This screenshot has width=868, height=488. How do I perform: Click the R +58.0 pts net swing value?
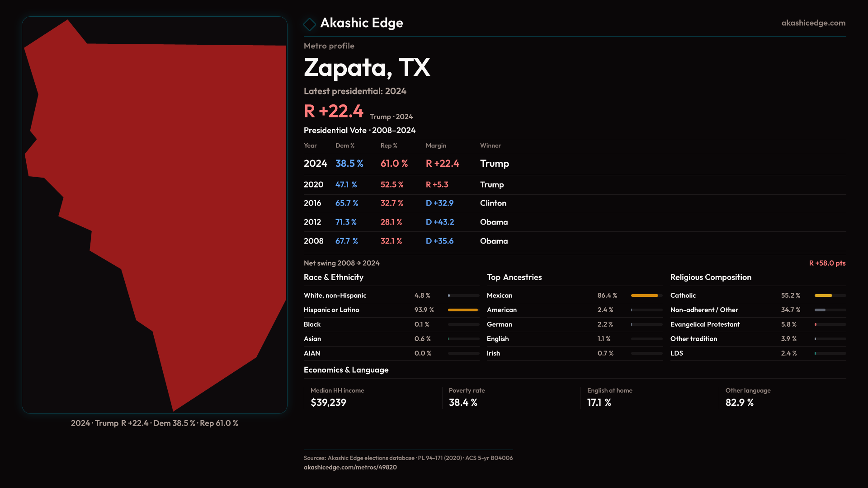[x=827, y=263]
